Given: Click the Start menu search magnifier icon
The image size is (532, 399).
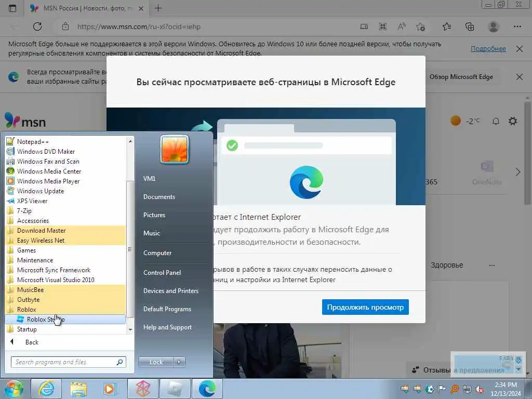Looking at the screenshot, I should pyautogui.click(x=120, y=362).
